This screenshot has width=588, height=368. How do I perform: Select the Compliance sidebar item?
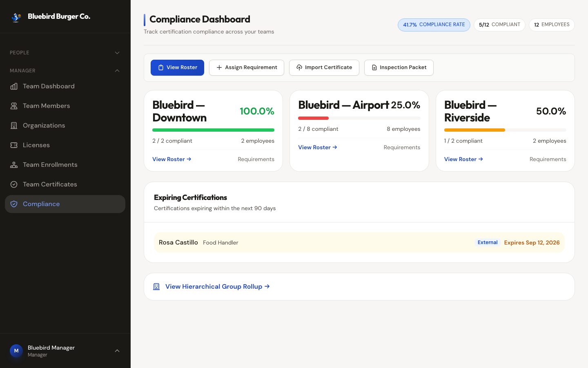pyautogui.click(x=65, y=204)
